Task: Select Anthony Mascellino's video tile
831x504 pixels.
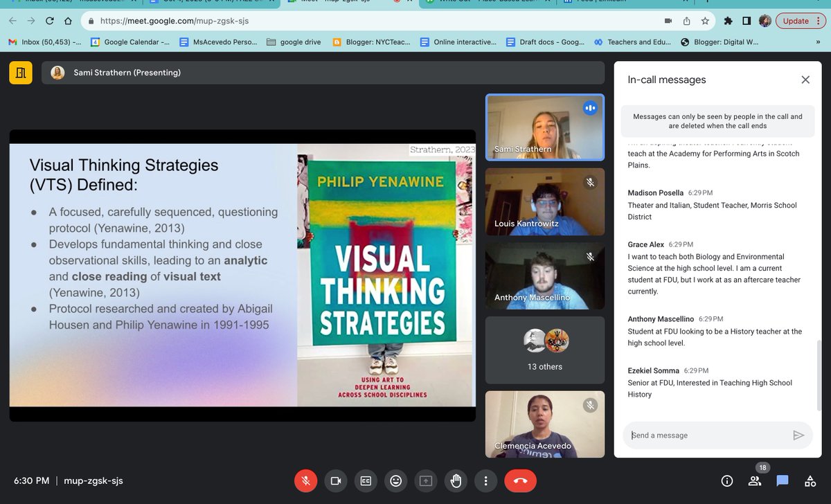Action: coord(545,276)
